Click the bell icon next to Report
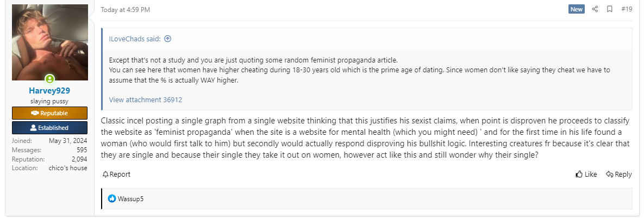The height and width of the screenshot is (218, 644). [105, 175]
